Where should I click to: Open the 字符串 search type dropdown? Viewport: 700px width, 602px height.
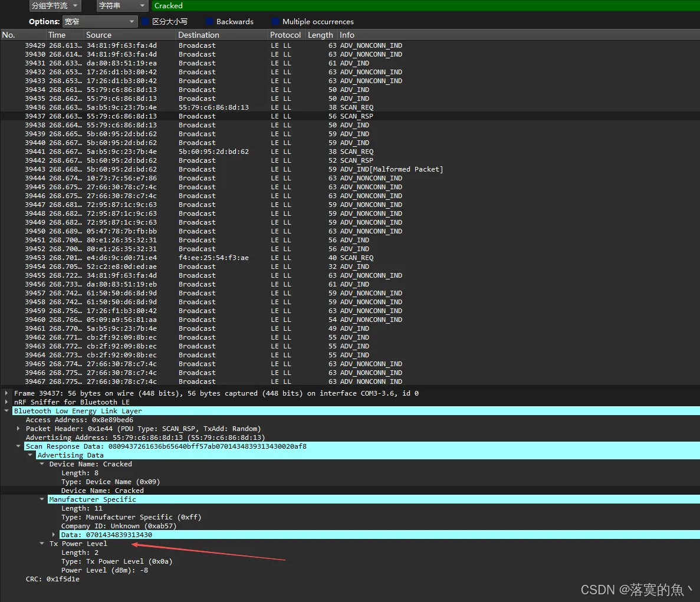coord(122,6)
